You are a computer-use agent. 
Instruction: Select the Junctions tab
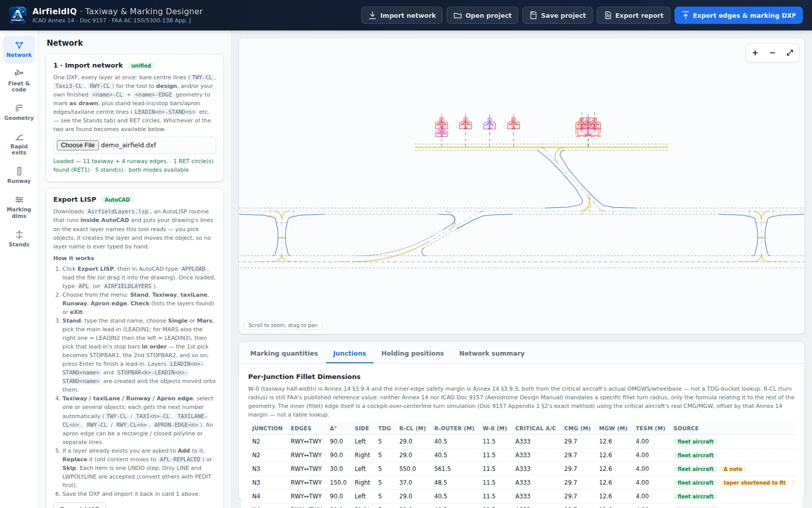point(349,354)
